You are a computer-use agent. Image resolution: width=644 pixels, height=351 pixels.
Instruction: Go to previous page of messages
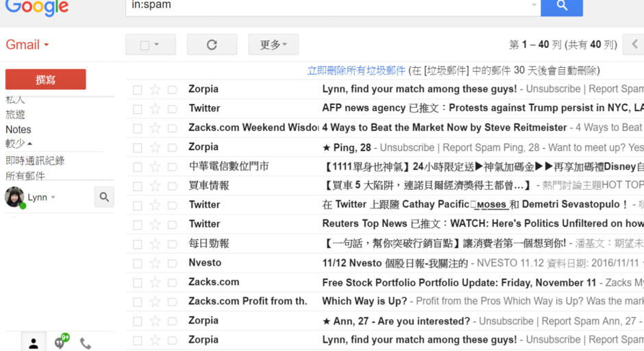tap(634, 45)
